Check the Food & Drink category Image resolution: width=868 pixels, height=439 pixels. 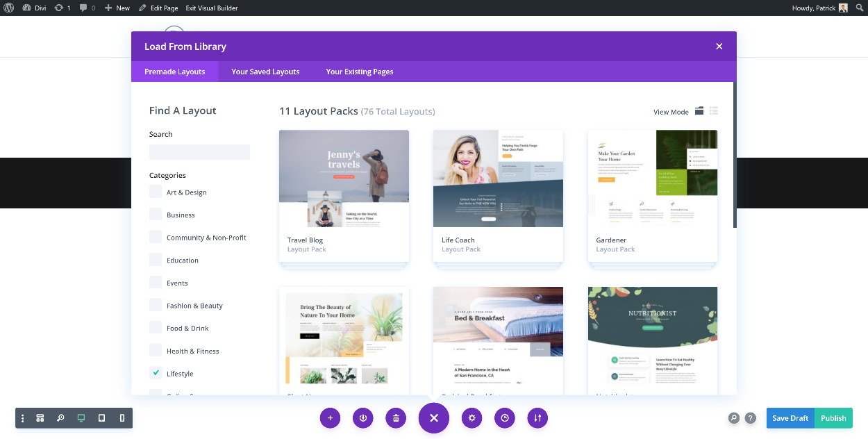coord(156,328)
